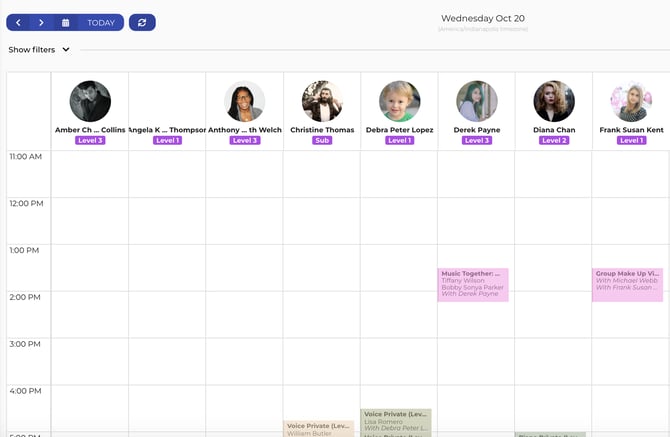Click the Show filters label
Viewport: 670px width, 437px height.
point(32,50)
